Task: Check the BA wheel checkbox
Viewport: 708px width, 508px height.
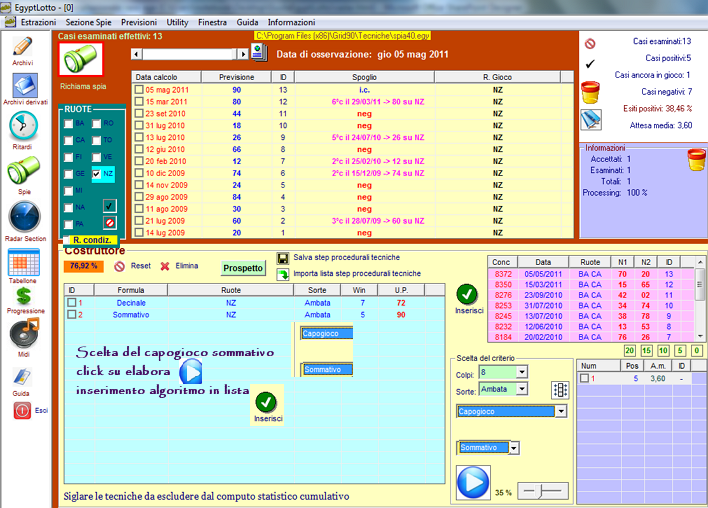Action: [69, 123]
